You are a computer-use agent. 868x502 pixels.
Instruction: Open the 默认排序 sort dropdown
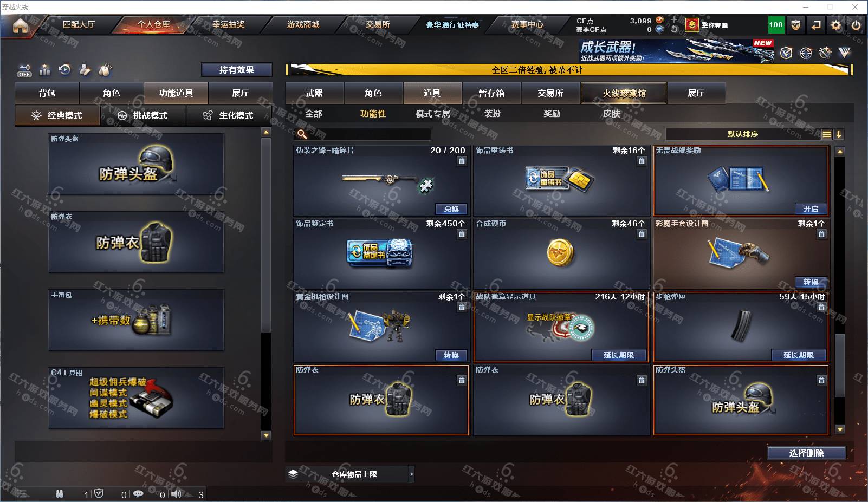[x=743, y=134]
